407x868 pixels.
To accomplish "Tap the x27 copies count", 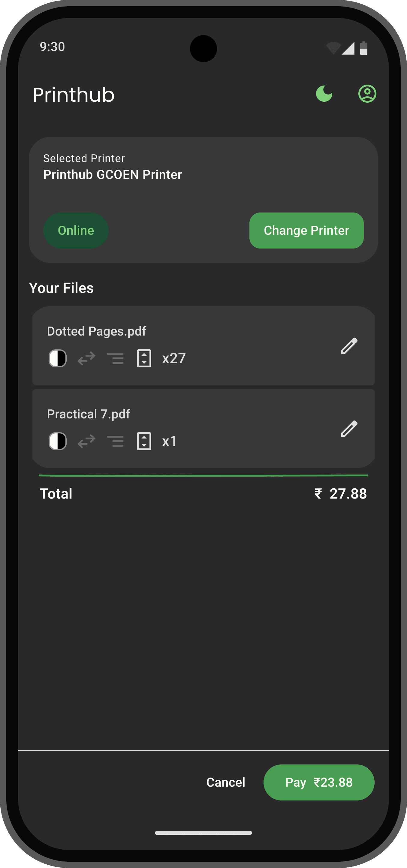I will click(x=174, y=358).
